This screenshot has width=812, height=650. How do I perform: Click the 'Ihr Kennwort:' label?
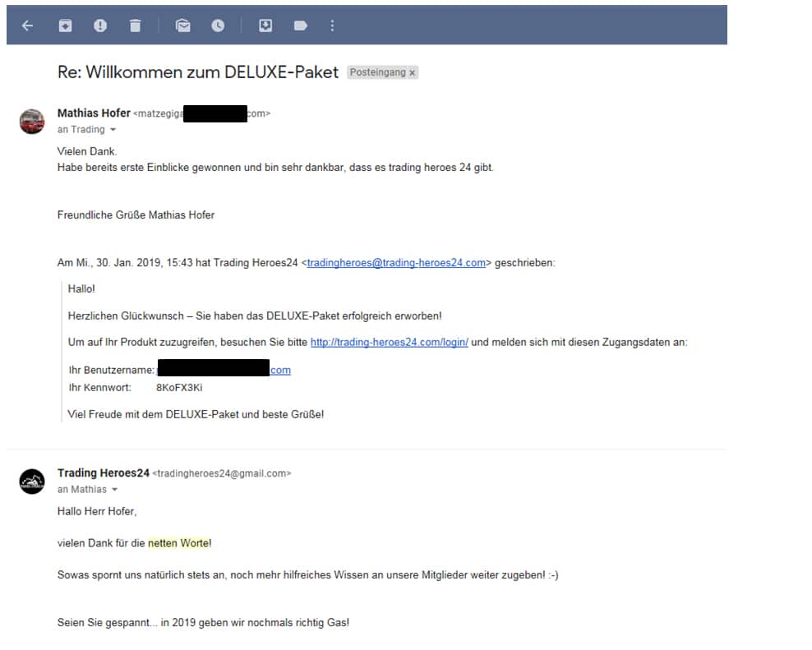point(100,387)
